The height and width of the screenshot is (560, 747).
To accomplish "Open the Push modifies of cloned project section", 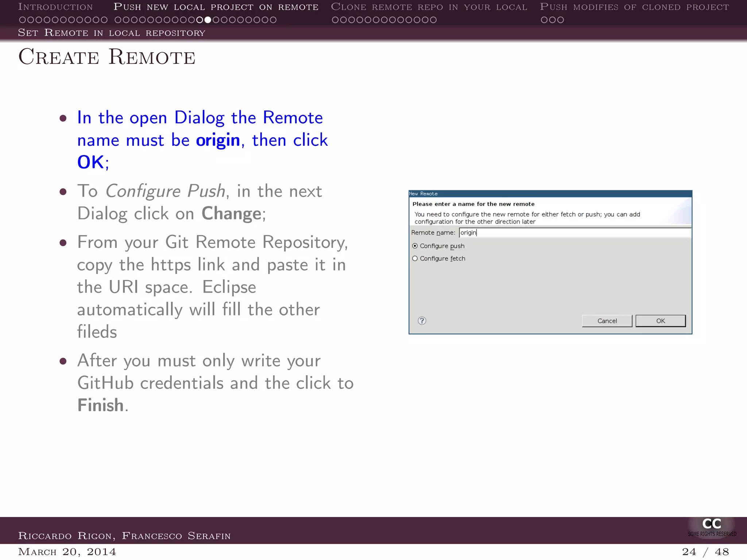I will [x=634, y=7].
